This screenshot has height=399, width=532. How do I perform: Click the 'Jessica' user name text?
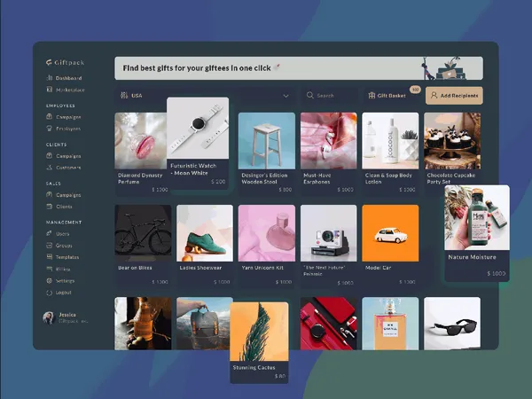[67, 315]
